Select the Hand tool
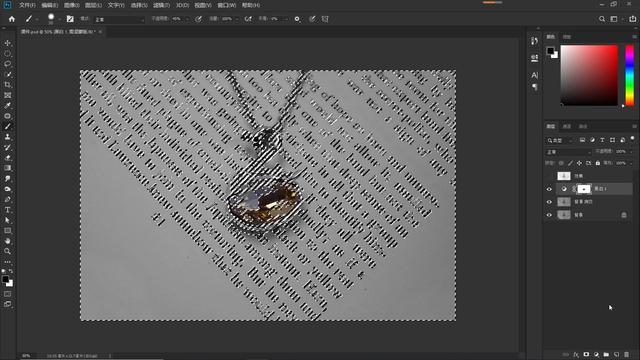The width and height of the screenshot is (640, 360). click(7, 241)
